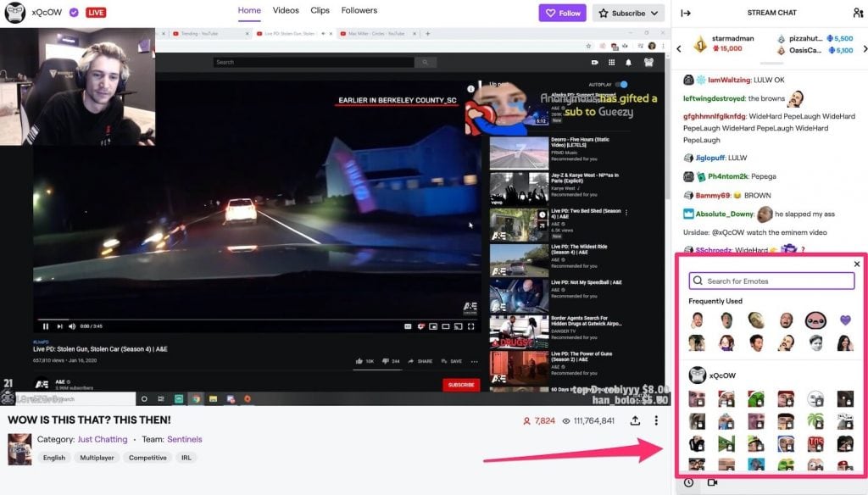Image resolution: width=868 pixels, height=495 pixels.
Task: Open YouTube notifications bell
Action: click(x=628, y=63)
